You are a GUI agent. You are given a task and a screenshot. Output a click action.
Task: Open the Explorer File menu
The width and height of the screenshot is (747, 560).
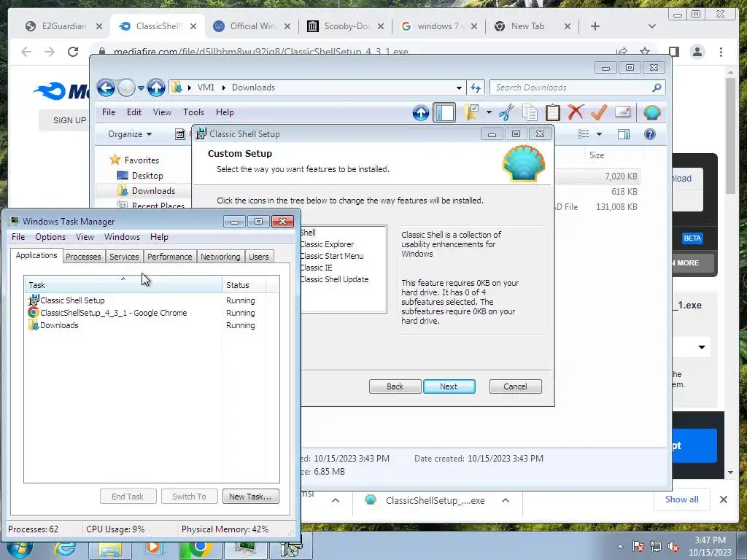click(109, 112)
